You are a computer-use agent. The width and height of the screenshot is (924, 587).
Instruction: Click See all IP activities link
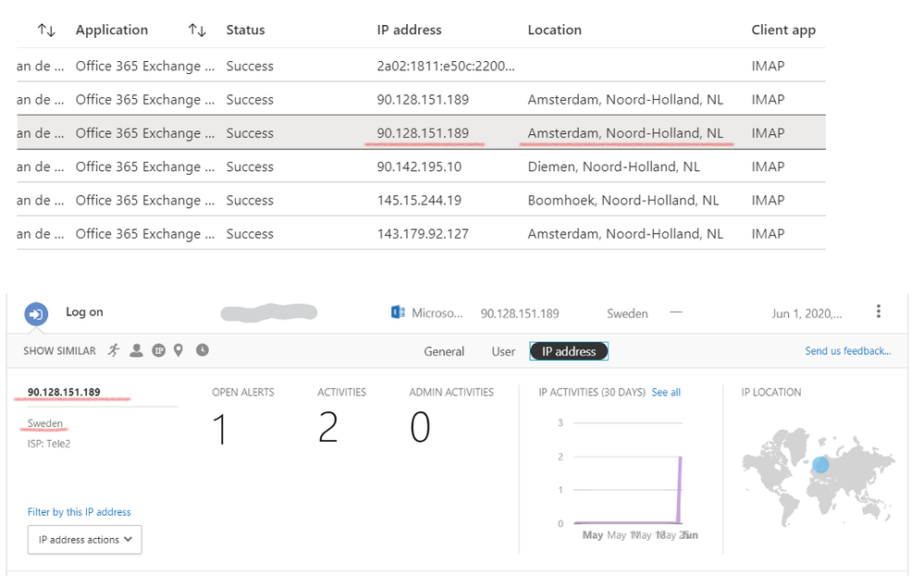pyautogui.click(x=666, y=392)
